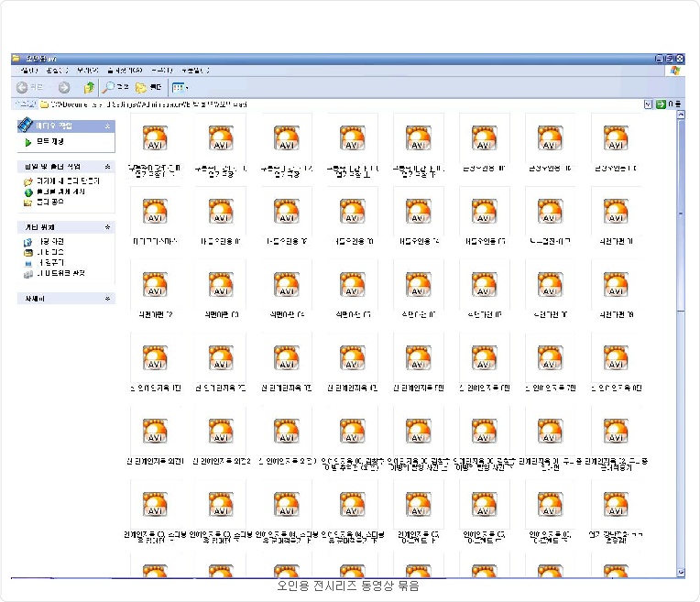
Task: Click the make new folder task icon
Action: click(x=28, y=181)
